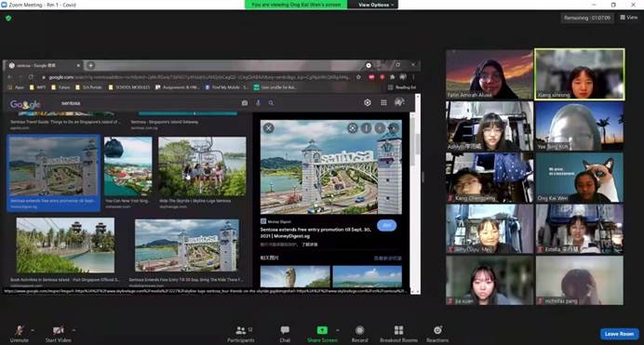The image size is (644, 345).
Task: Click the green Share Screen icon
Action: click(x=322, y=330)
